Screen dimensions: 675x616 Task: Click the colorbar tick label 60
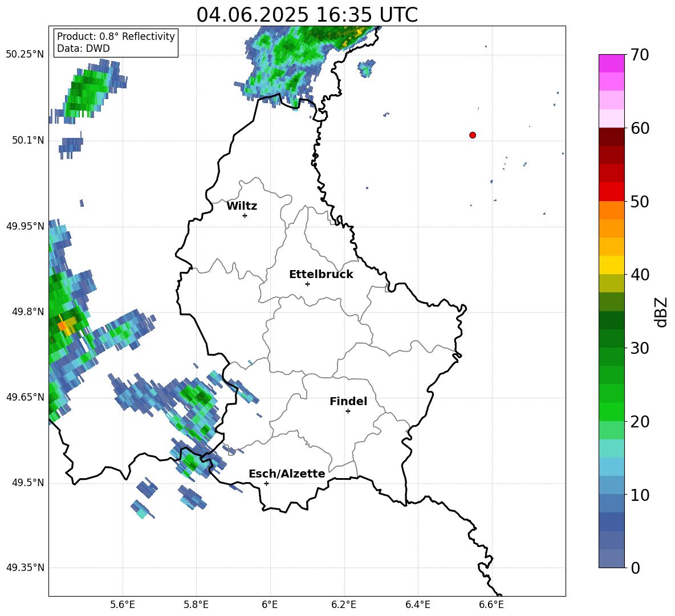tap(640, 128)
